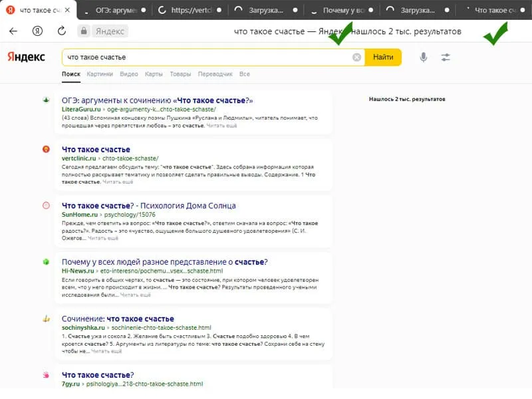Open search settings sliders icon

point(445,57)
